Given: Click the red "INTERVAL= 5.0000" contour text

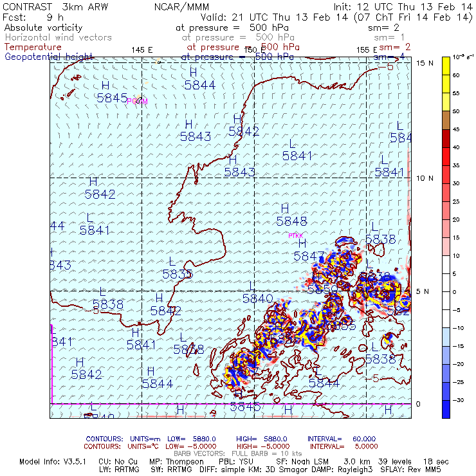Looking at the screenshot, I should [x=344, y=446].
